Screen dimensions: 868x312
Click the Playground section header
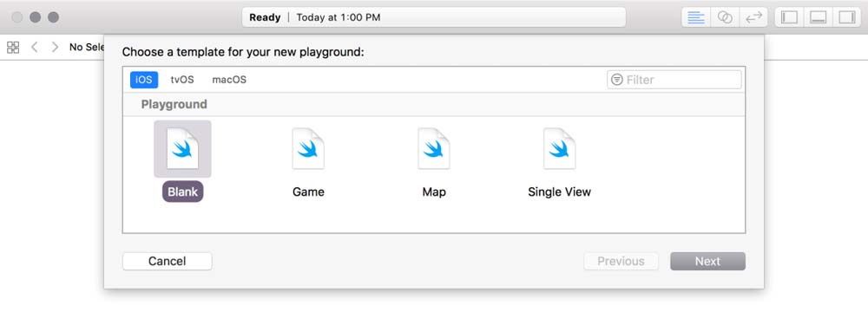(434, 105)
